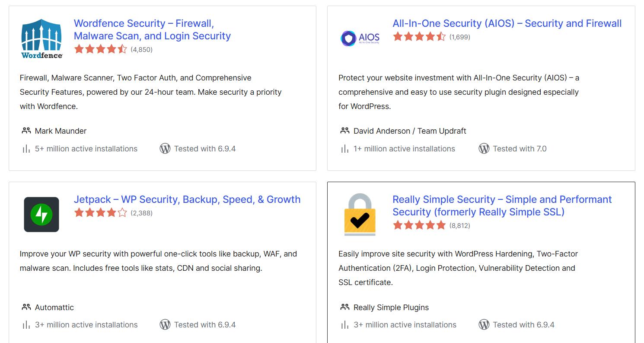The image size is (644, 343).
Task: Click the Really Simple Security five-star rating
Action: click(x=419, y=225)
